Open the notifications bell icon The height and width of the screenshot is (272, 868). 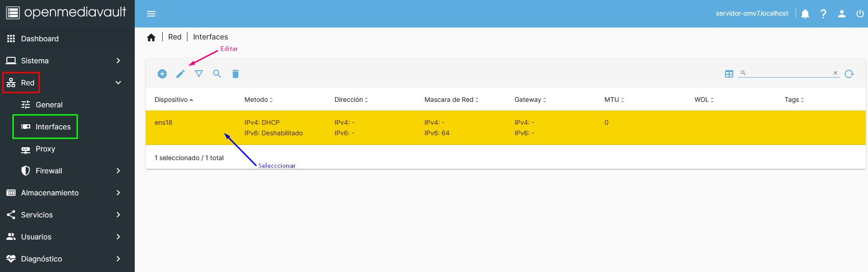pyautogui.click(x=805, y=14)
